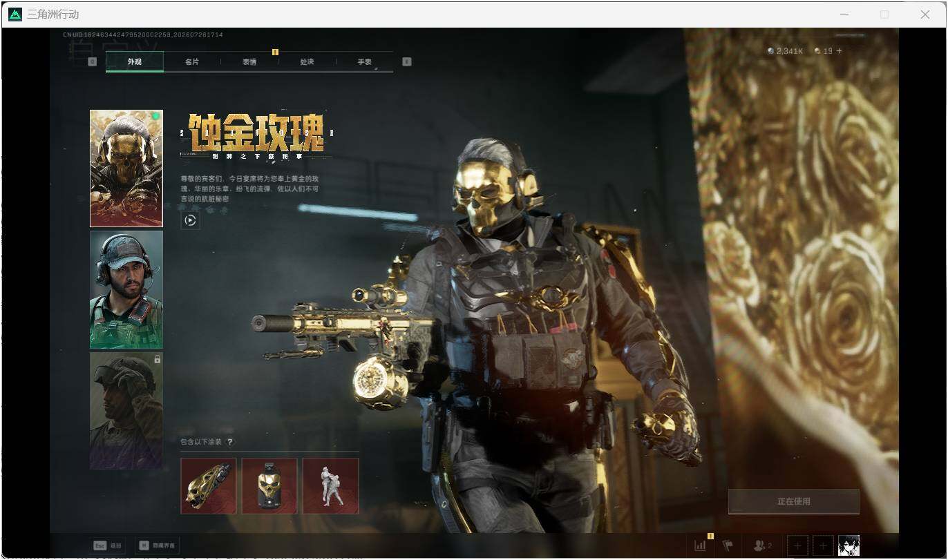Open the 名片 tab
948x560 pixels.
[192, 61]
